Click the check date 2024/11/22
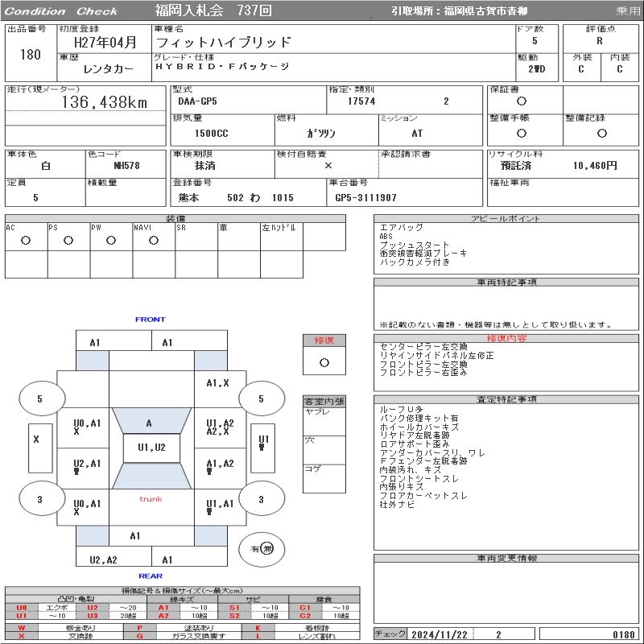The height and width of the screenshot is (644, 644). click(x=440, y=635)
